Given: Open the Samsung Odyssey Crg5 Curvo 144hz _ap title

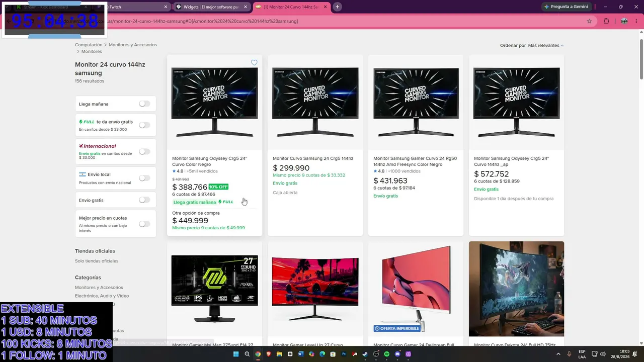Looking at the screenshot, I should click(x=512, y=161).
